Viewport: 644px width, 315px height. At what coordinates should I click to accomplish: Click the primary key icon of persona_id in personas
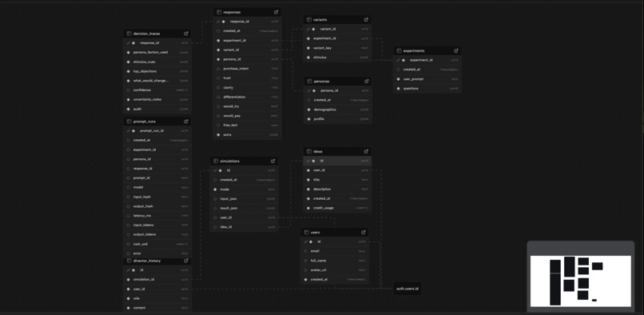point(308,90)
